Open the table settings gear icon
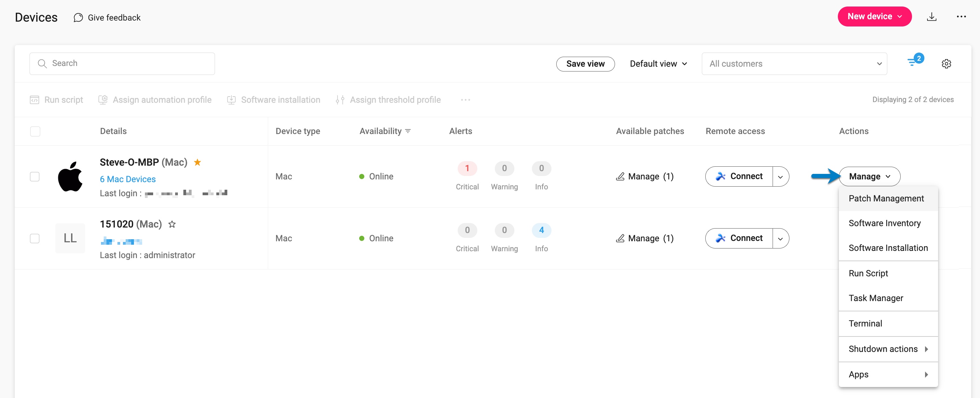The height and width of the screenshot is (398, 980). click(x=946, y=64)
